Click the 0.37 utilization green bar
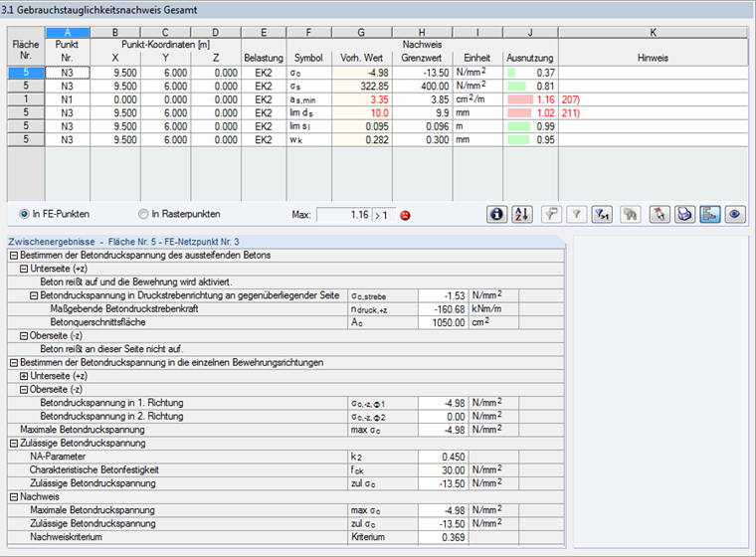 [x=511, y=73]
